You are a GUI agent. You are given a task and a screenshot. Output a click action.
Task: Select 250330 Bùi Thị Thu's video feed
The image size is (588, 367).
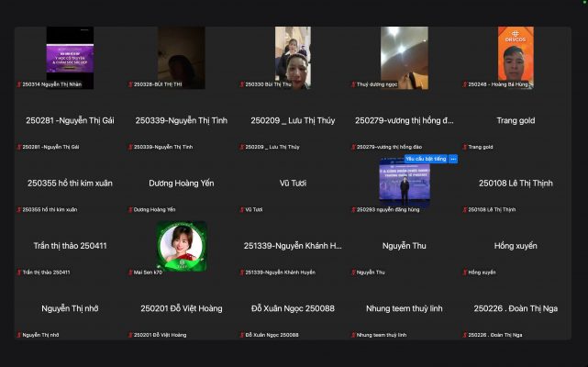293,57
